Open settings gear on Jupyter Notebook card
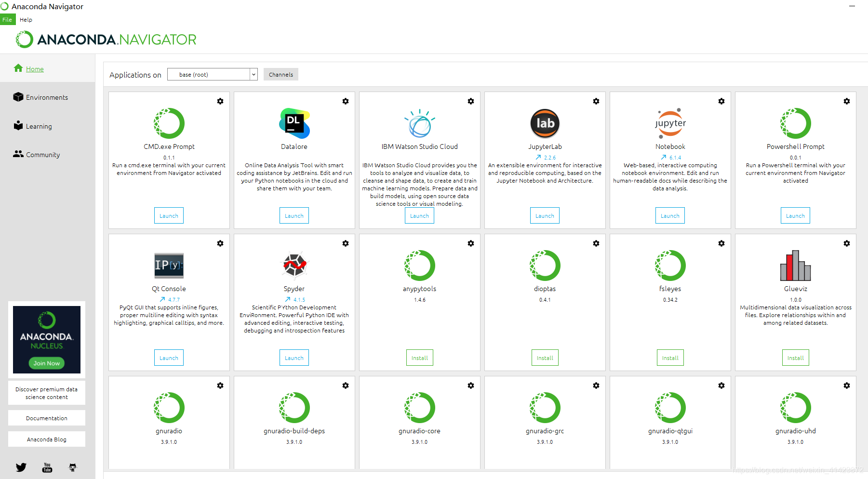 coord(721,101)
